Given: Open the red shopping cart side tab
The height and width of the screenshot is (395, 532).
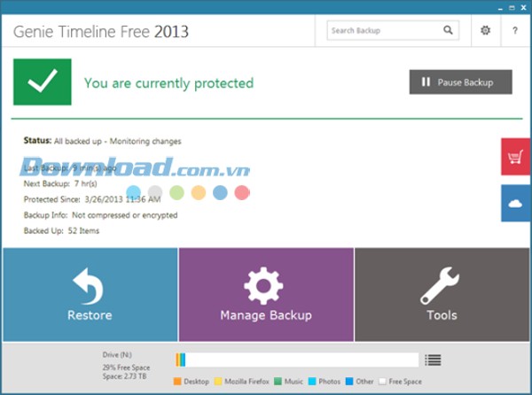Looking at the screenshot, I should click(x=516, y=157).
